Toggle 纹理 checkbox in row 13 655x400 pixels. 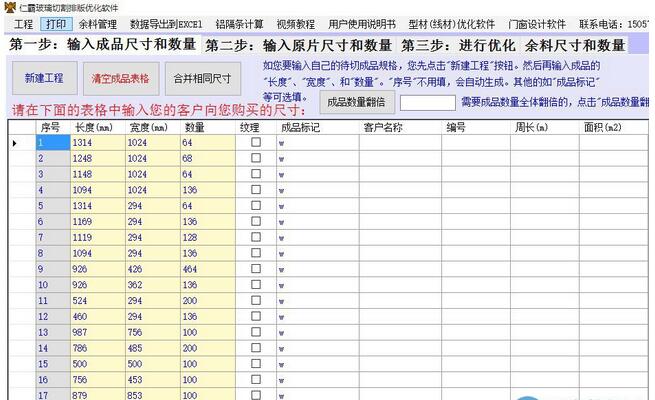tap(256, 332)
